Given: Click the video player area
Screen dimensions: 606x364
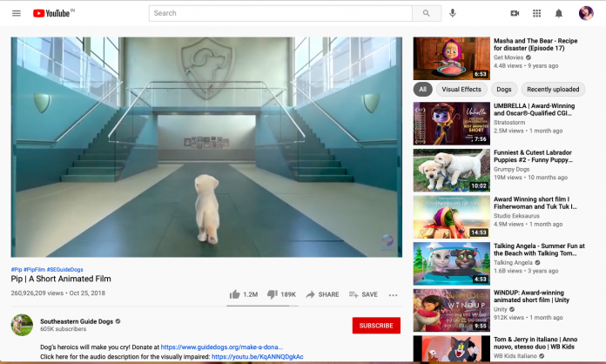Looking at the screenshot, I should coord(206,147).
